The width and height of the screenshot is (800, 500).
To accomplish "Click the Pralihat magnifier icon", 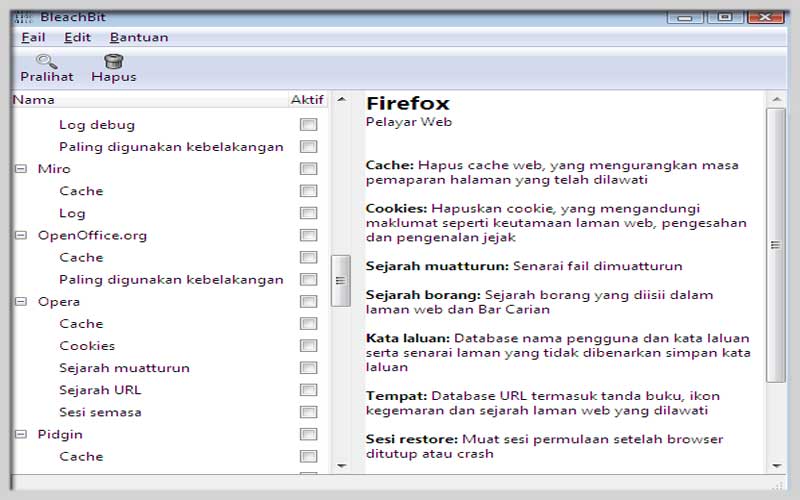I will [x=46, y=61].
